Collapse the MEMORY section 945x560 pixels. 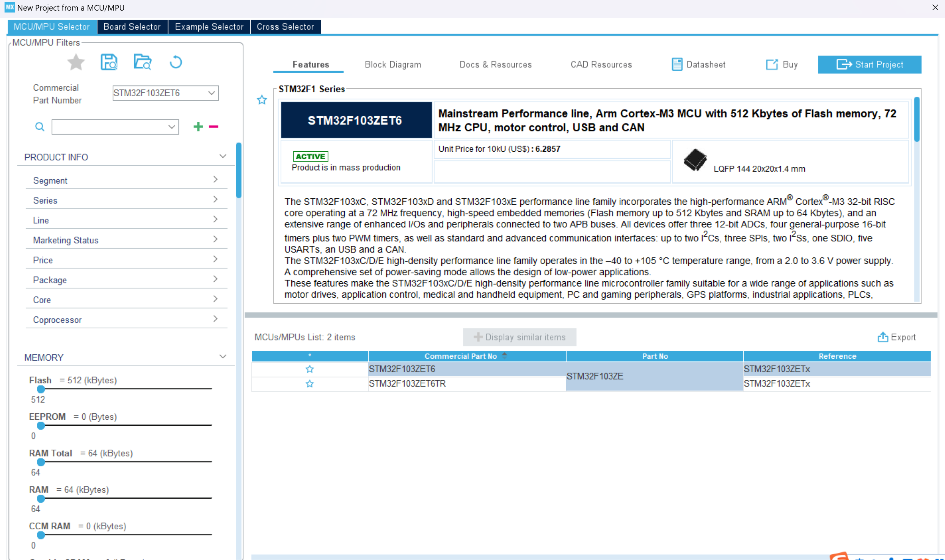click(223, 357)
